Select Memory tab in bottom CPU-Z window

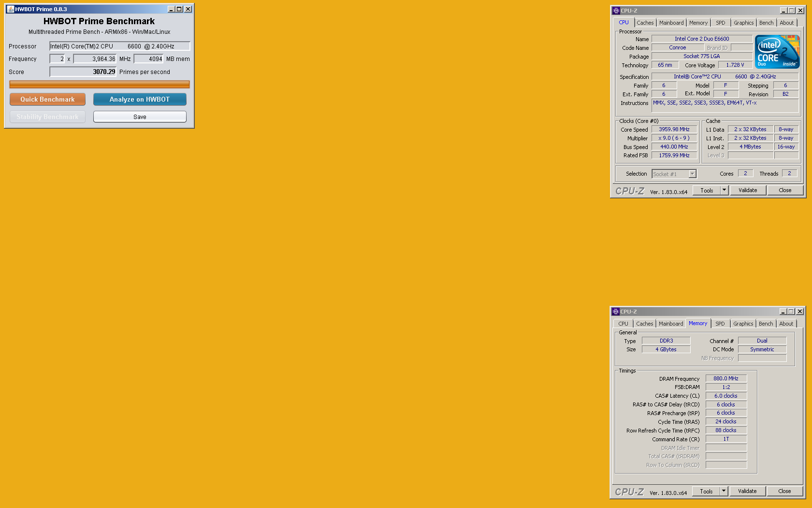point(698,323)
